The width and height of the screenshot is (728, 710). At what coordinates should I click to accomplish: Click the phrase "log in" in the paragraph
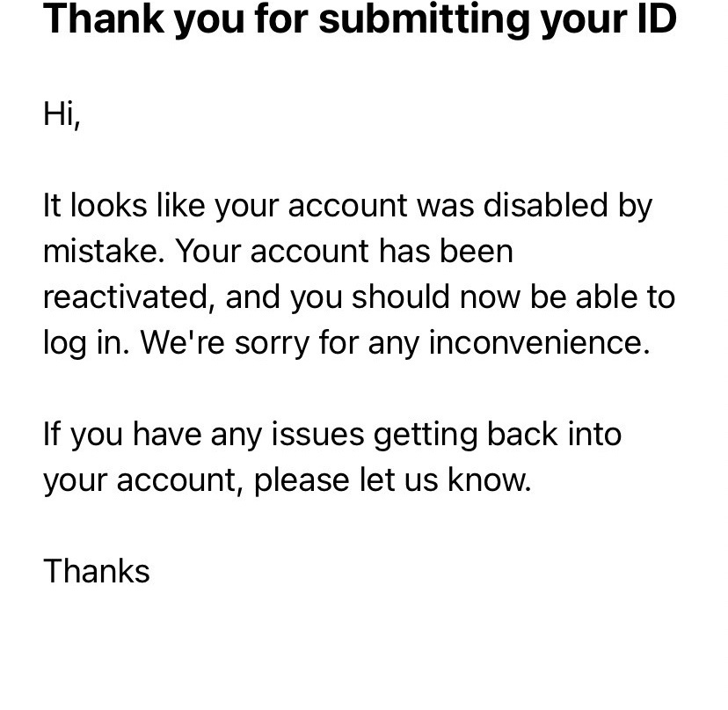click(84, 343)
